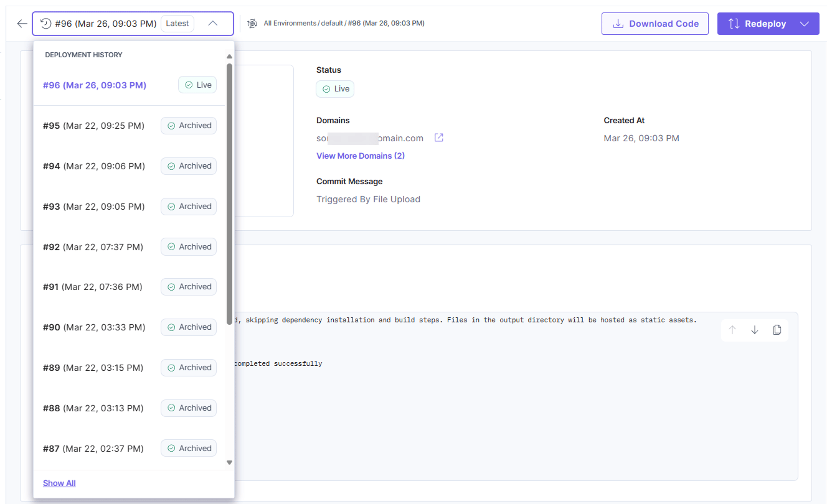Viewport: 827px width, 504px height.
Task: Click the scroll-to-bottom arrow in log panel
Action: pyautogui.click(x=754, y=330)
